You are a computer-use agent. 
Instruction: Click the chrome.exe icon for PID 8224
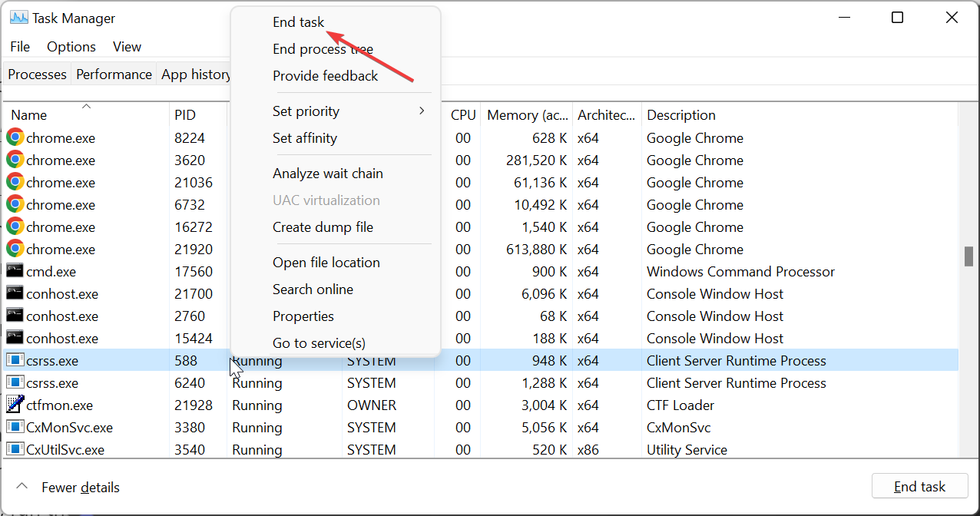click(15, 138)
